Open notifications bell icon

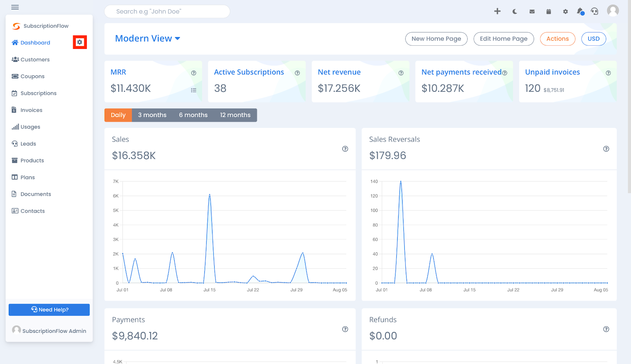580,11
